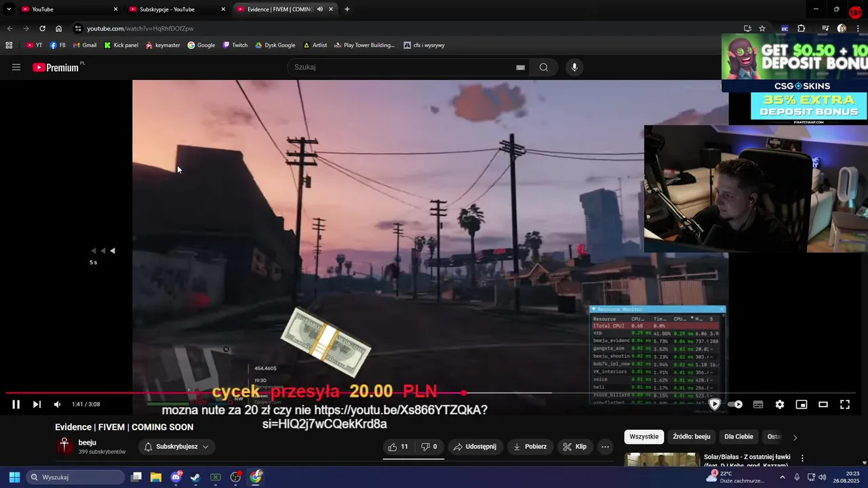Image resolution: width=868 pixels, height=488 pixels.
Task: Open the beeju channel name link
Action: coord(87,443)
